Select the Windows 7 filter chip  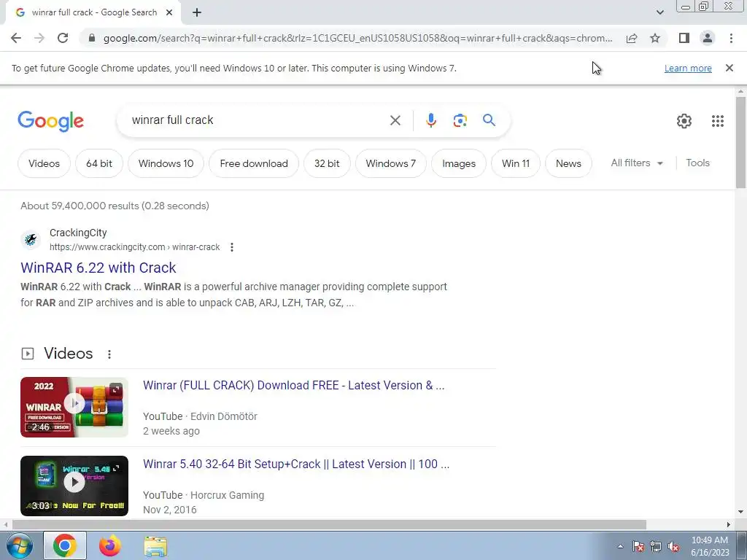click(391, 163)
